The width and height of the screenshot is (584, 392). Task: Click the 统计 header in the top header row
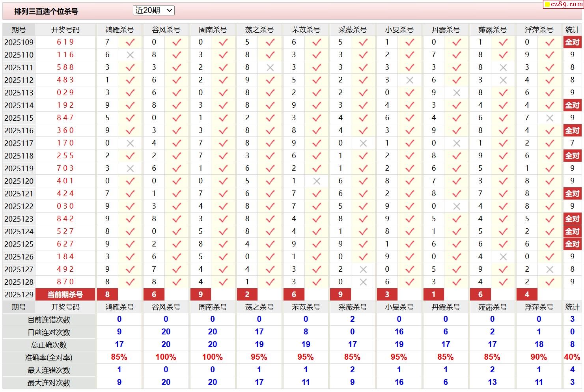click(572, 30)
